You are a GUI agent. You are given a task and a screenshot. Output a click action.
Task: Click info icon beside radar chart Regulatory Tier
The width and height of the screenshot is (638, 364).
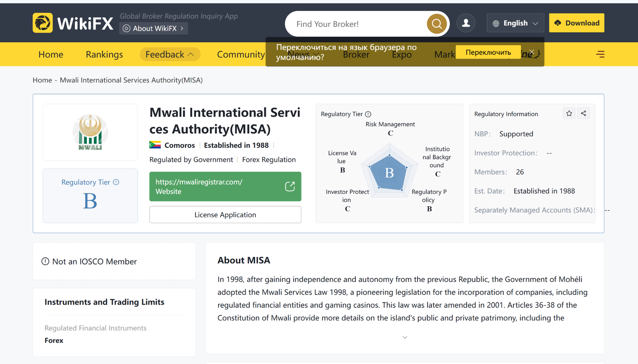tap(368, 114)
